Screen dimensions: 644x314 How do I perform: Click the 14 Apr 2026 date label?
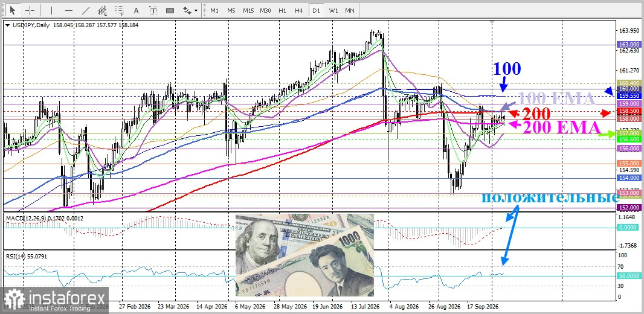click(x=211, y=306)
